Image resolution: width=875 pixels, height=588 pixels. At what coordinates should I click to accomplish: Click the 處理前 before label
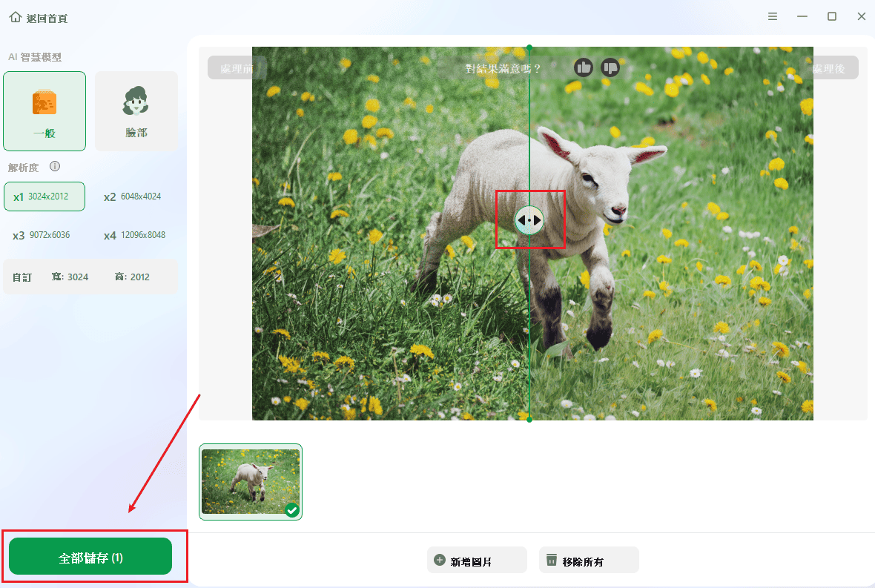pyautogui.click(x=237, y=68)
